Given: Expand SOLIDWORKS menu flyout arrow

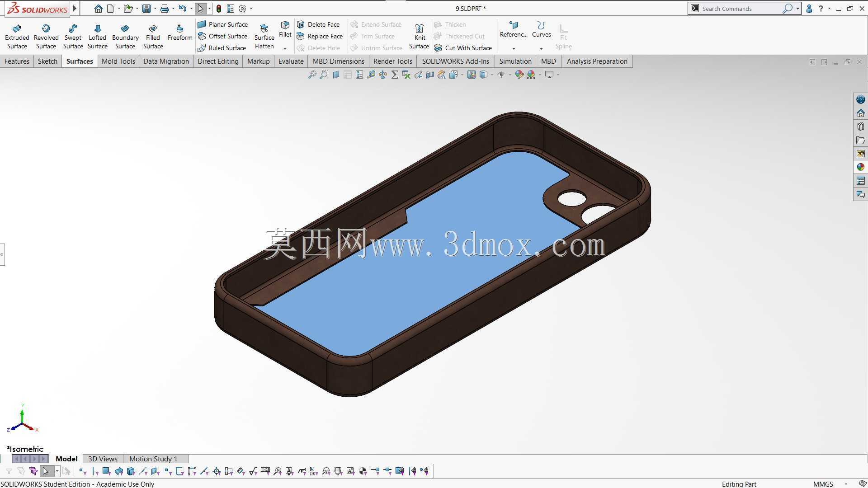Looking at the screenshot, I should click(x=75, y=8).
